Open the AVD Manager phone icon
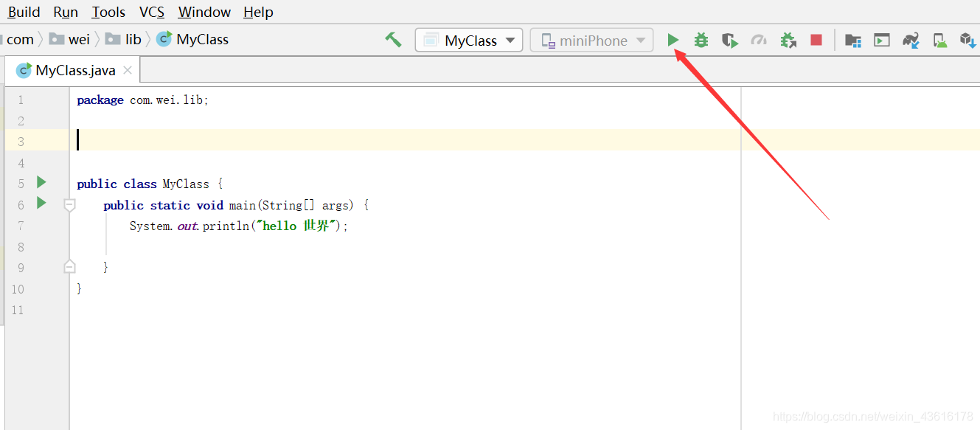The height and width of the screenshot is (430, 980). [x=940, y=40]
